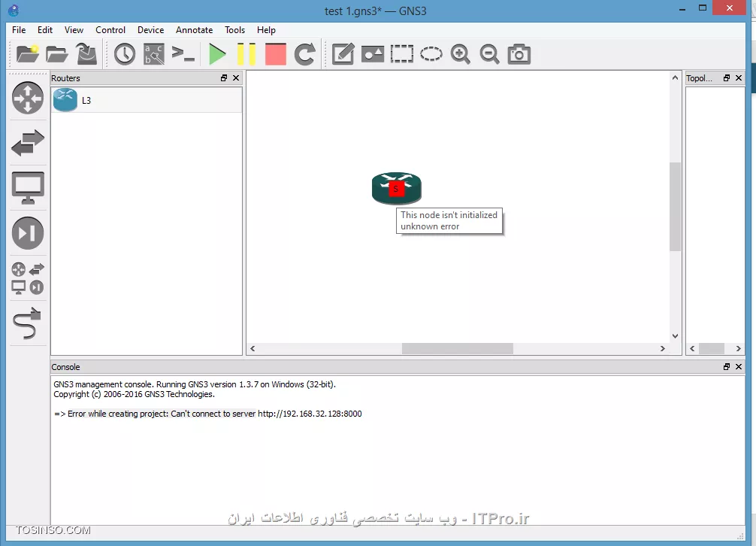Maximize the GNS3 window
Image resolution: width=756 pixels, height=546 pixels.
click(x=703, y=8)
